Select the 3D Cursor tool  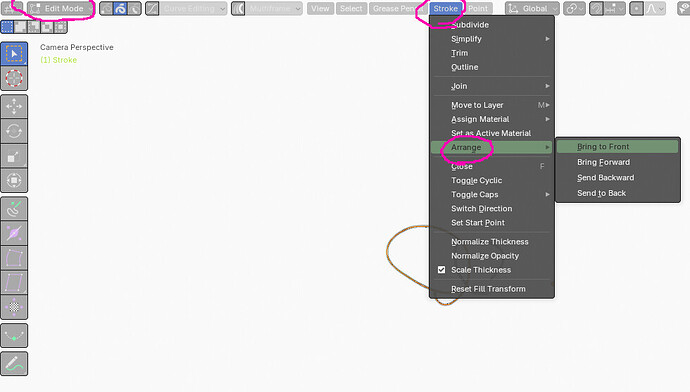tap(14, 78)
